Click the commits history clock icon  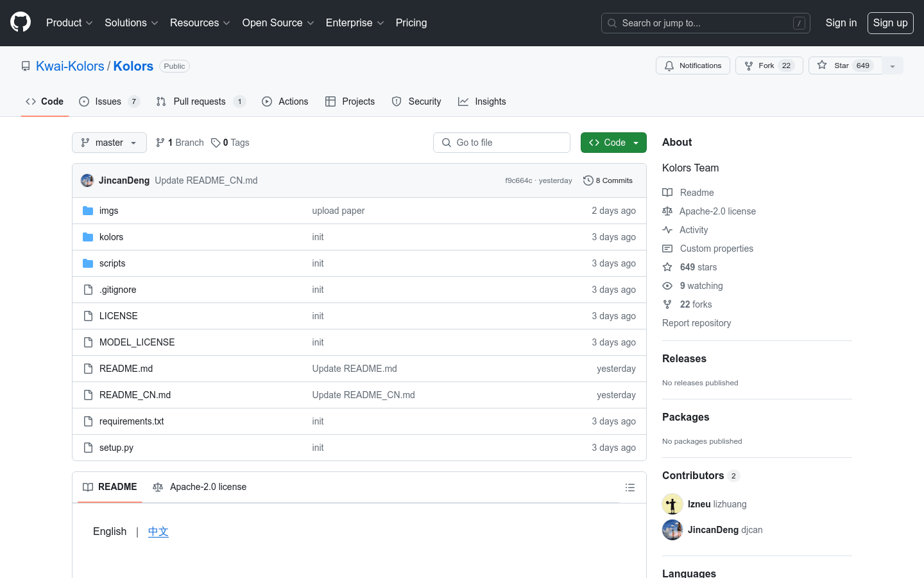(x=588, y=180)
